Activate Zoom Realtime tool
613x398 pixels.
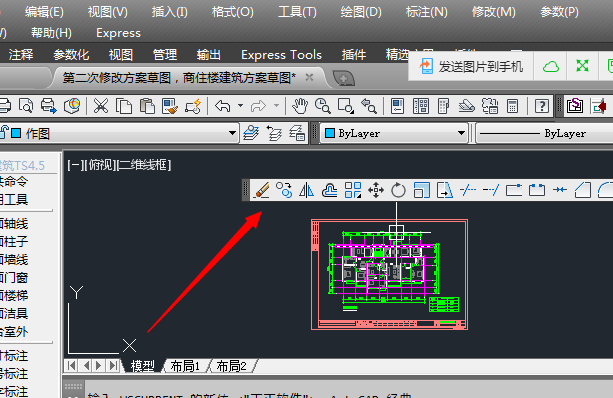(323, 106)
